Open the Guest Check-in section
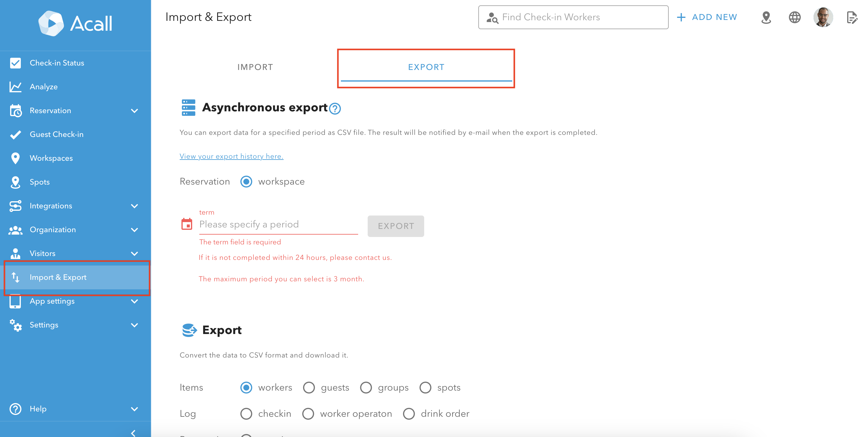The width and height of the screenshot is (868, 437). pyautogui.click(x=57, y=134)
